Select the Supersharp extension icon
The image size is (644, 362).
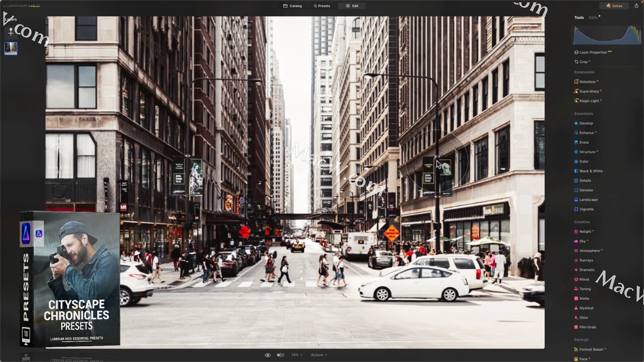click(576, 91)
